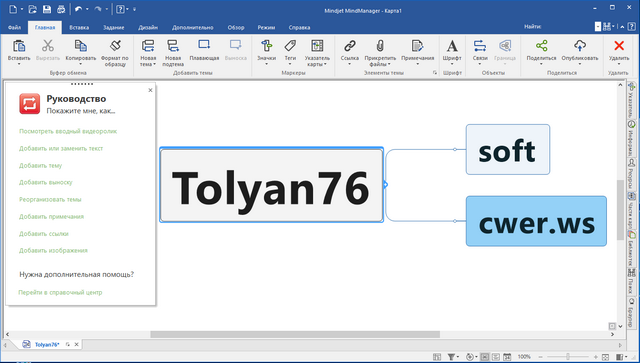Switch to the Задание ribbon tab
The height and width of the screenshot is (363, 640).
113,27
